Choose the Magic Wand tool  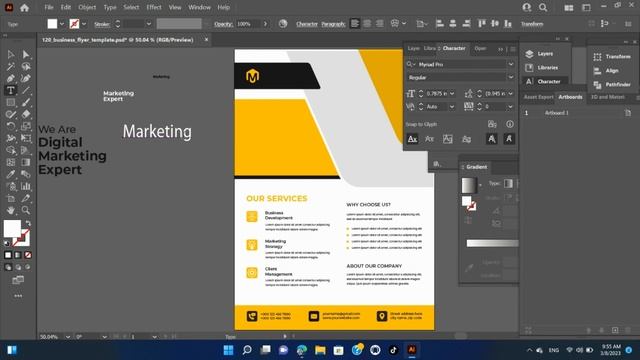(x=11, y=66)
